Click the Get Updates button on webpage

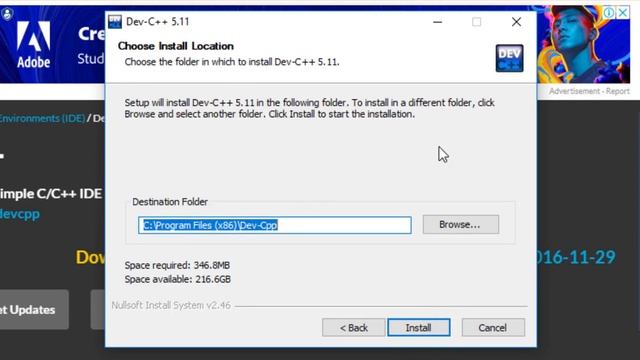[34, 310]
